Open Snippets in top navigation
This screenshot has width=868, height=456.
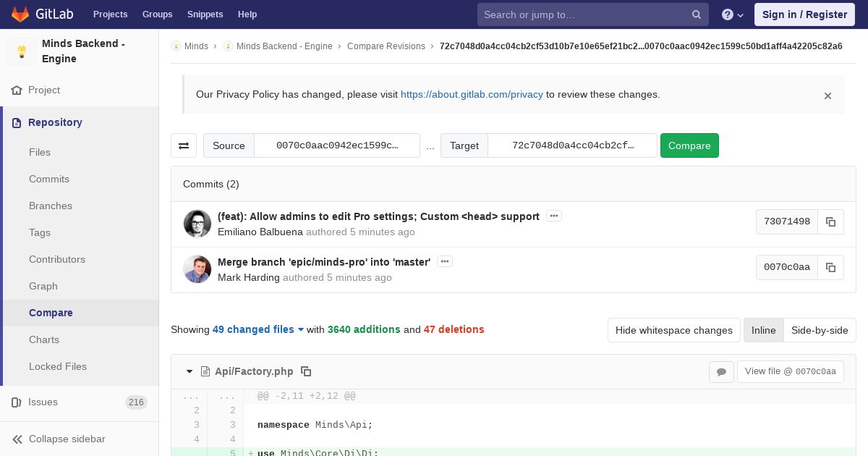coord(205,14)
